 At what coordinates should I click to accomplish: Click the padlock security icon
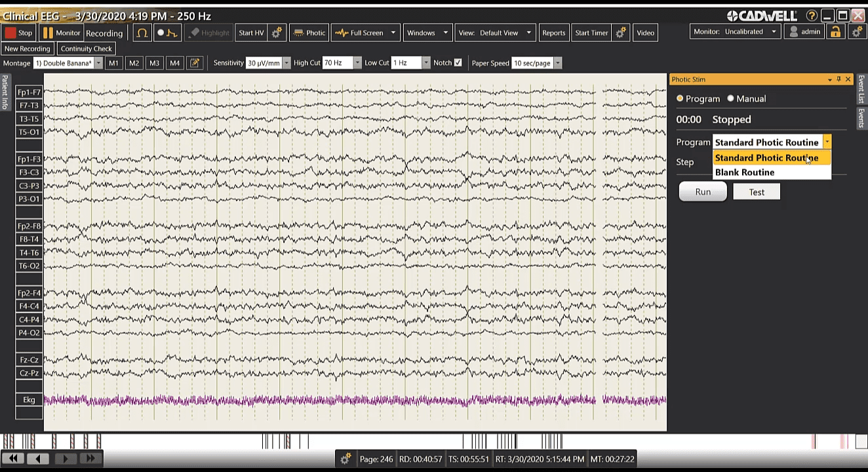[835, 31]
